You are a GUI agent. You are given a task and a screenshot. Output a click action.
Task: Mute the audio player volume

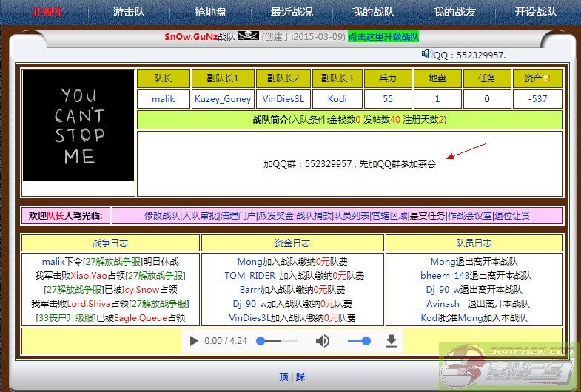pos(323,341)
